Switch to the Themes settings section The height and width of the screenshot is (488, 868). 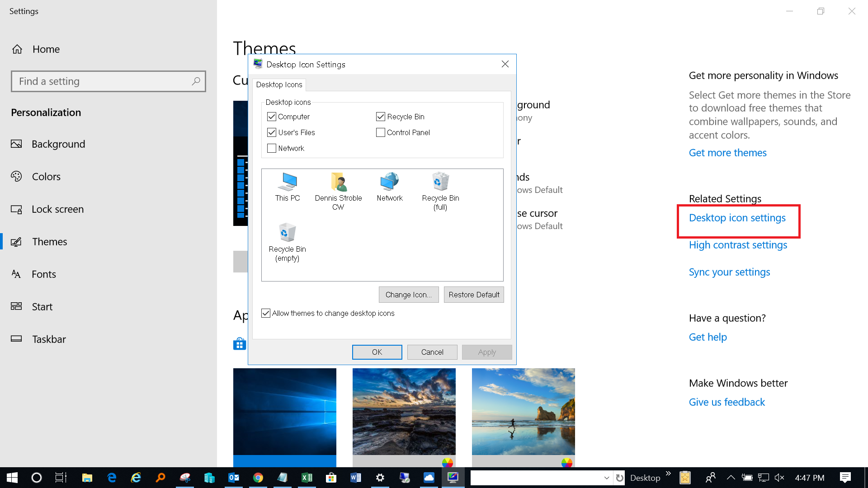[50, 241]
